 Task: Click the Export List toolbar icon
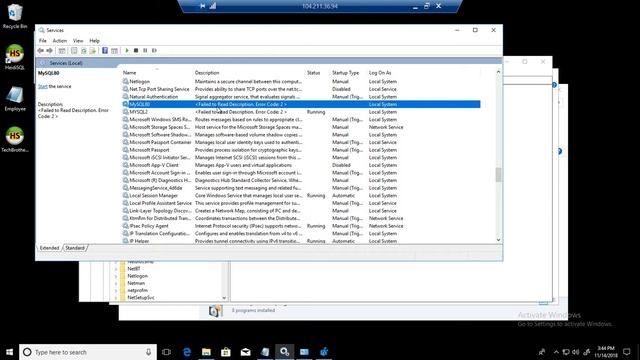[93, 51]
